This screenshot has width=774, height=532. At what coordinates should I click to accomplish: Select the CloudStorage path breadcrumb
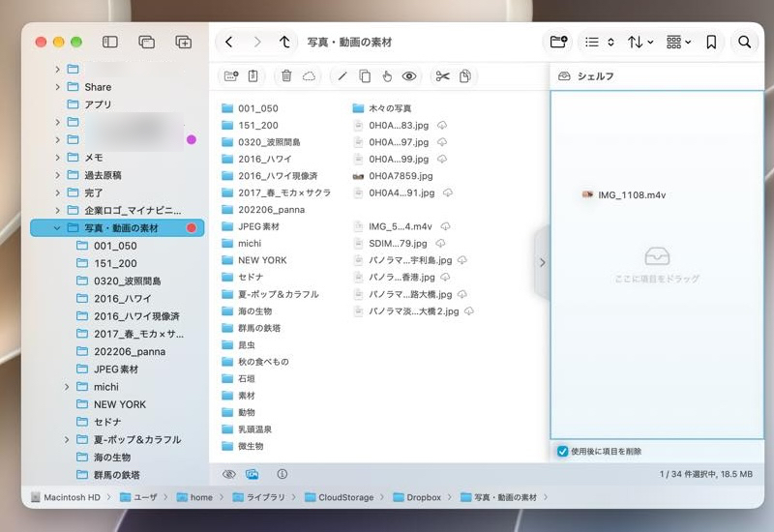pyautogui.click(x=340, y=497)
